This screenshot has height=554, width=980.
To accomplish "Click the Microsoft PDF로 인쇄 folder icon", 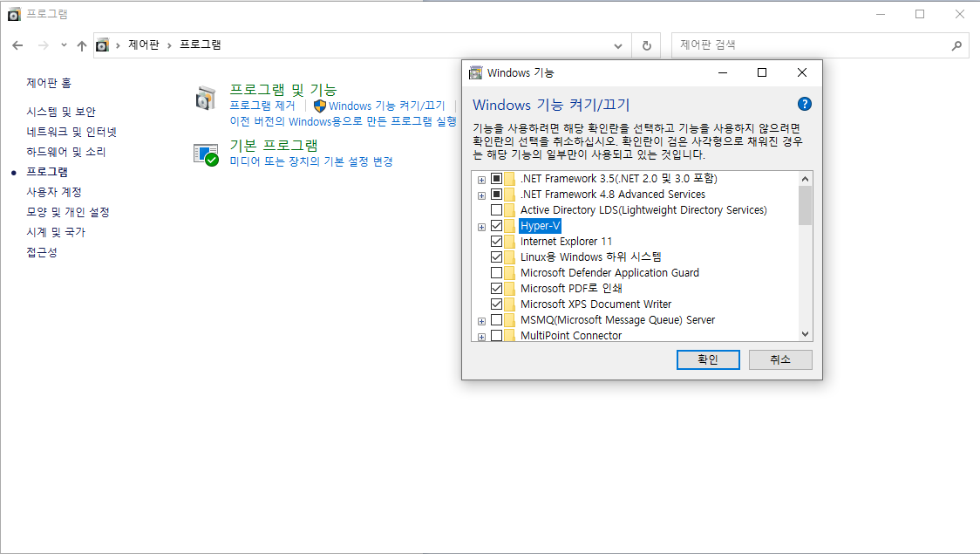I will 510,288.
